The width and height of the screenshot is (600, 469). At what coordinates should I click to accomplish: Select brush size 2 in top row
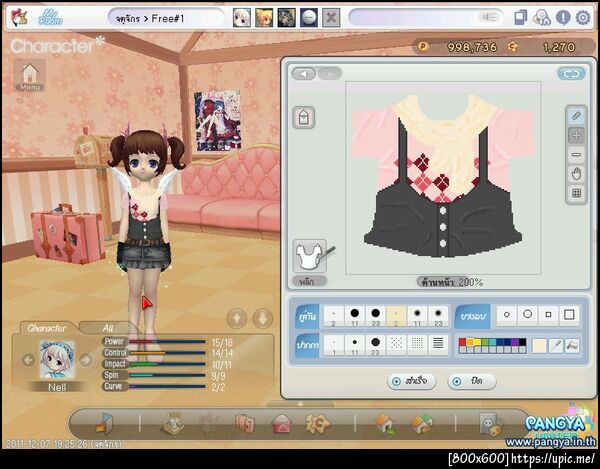click(334, 316)
